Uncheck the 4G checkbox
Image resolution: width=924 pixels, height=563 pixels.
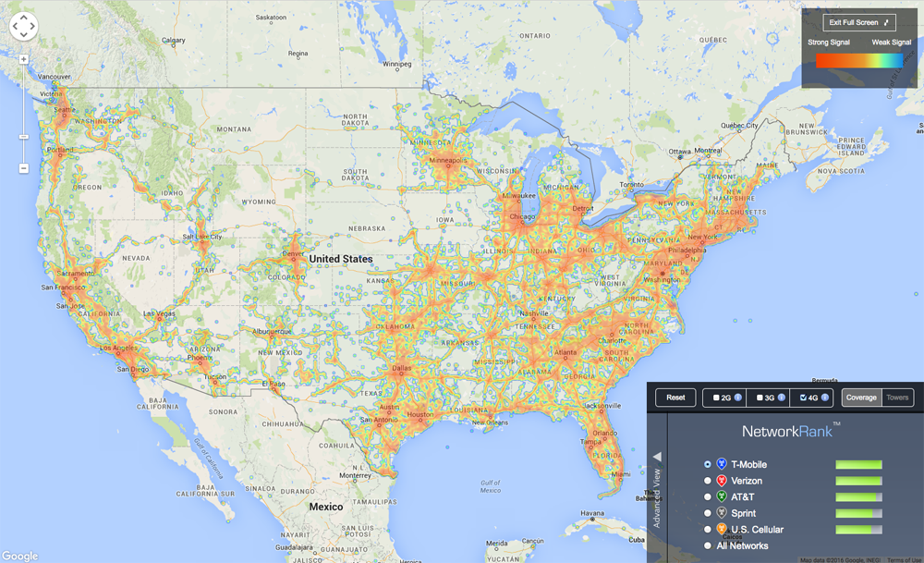tap(803, 398)
